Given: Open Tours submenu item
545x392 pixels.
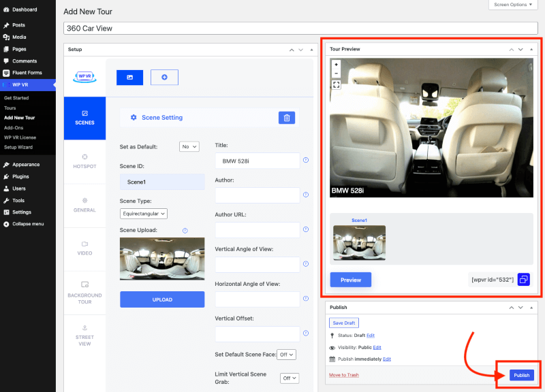Looking at the screenshot, I should [x=10, y=108].
